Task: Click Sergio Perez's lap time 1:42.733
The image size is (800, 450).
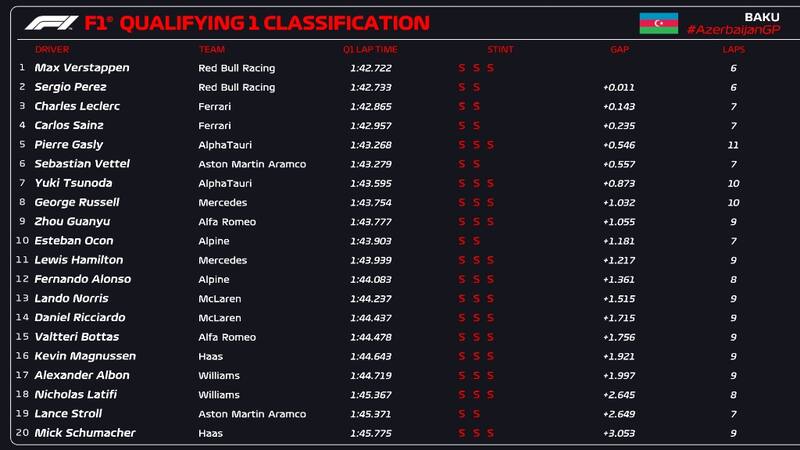Action: pyautogui.click(x=369, y=87)
